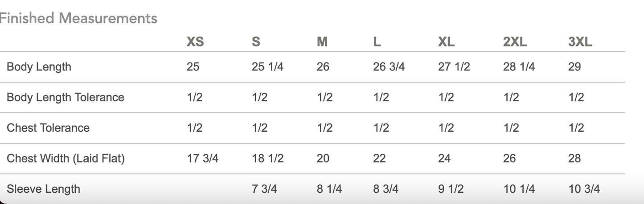This screenshot has height=204, width=644.
Task: Select the 18 1/2 chest width value
Action: pos(267,158)
